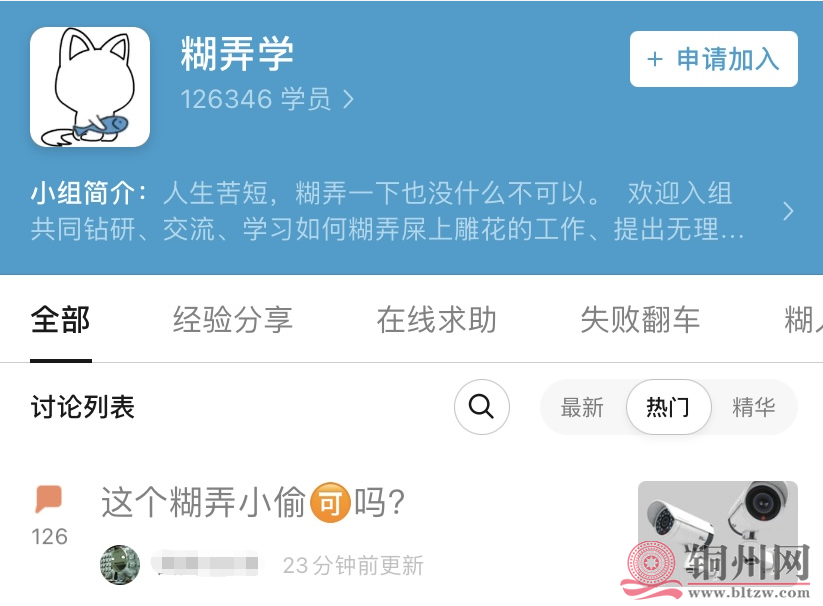This screenshot has height=606, width=823.
Task: Switch to the 经验分享 tab
Action: (233, 320)
